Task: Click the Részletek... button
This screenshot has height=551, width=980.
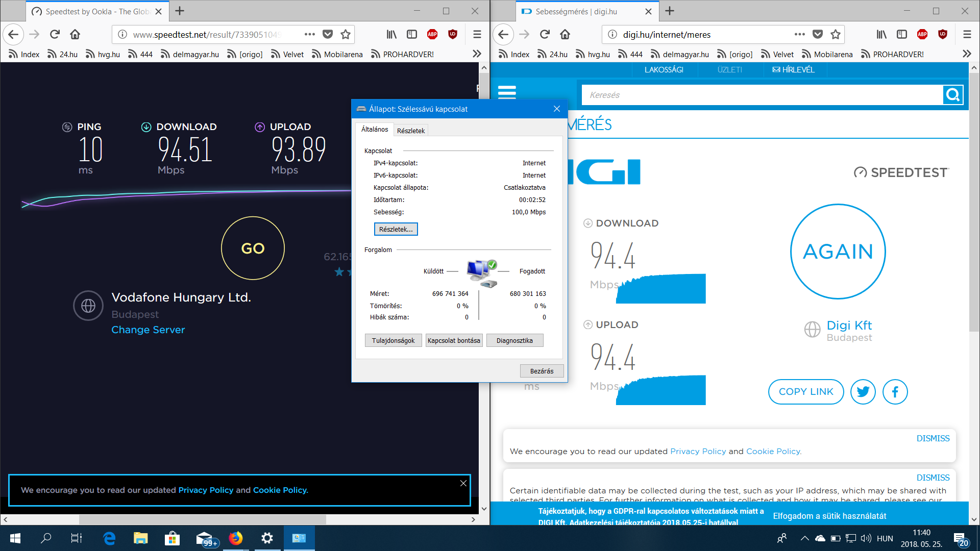Action: click(x=396, y=229)
